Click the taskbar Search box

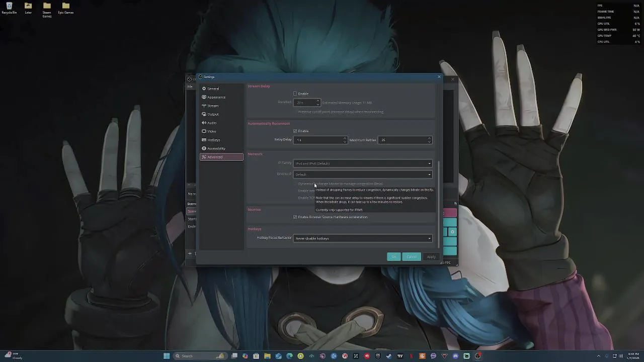200,356
